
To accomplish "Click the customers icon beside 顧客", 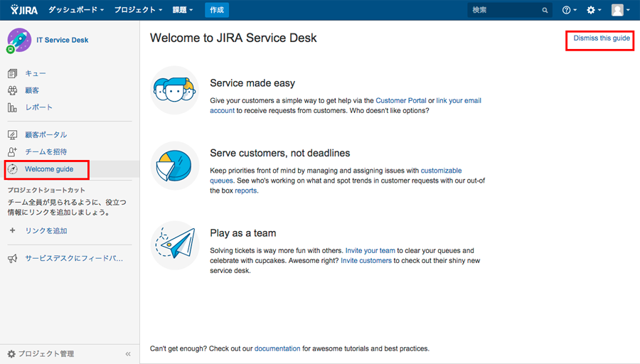I will 12,90.
